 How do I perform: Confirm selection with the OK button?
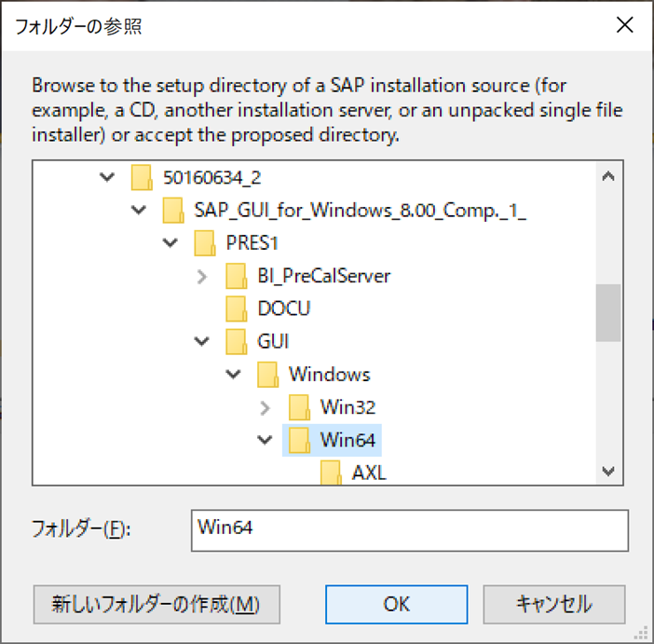(x=396, y=604)
